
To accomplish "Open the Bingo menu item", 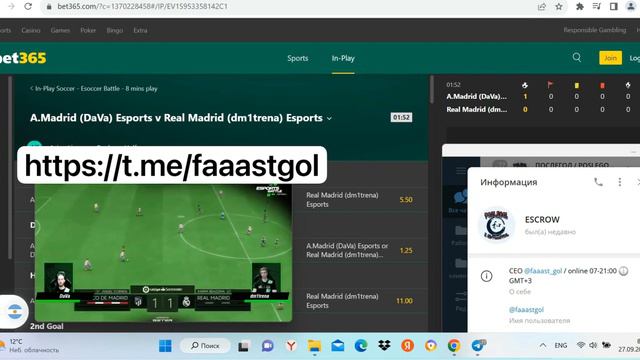I will point(115,30).
